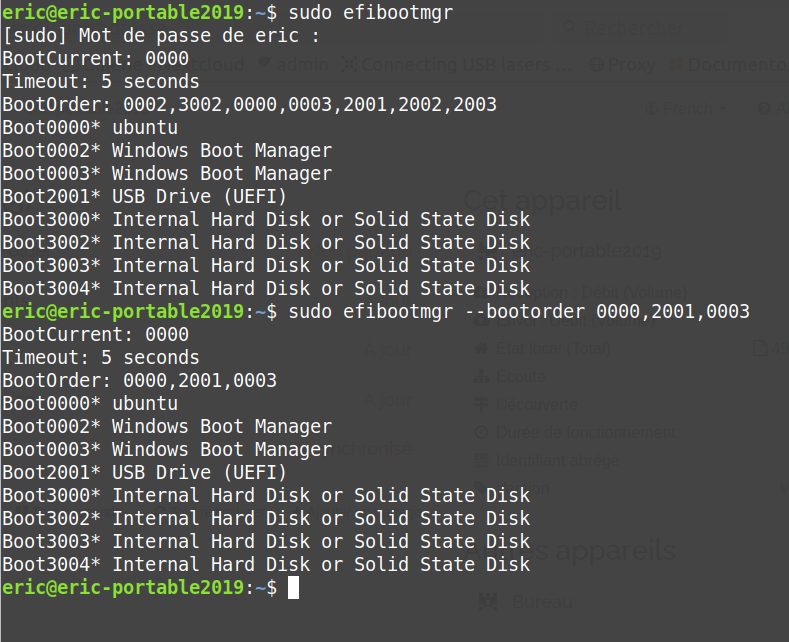Click the signpost icon beside Découverte
Viewport: 789px width, 642px height.
click(482, 404)
